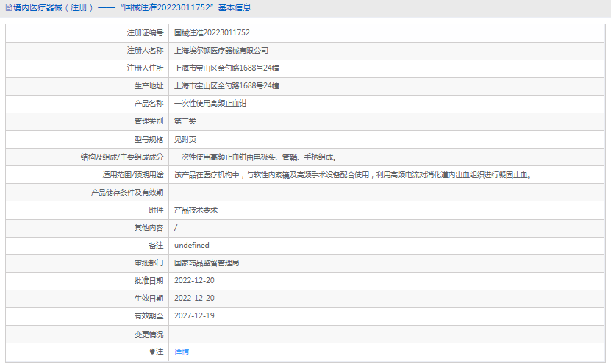Click the 生效日期 label

click(149, 298)
